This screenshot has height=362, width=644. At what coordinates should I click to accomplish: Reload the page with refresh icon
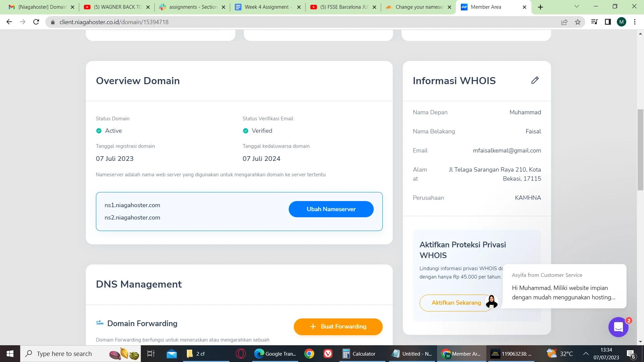[x=36, y=22]
